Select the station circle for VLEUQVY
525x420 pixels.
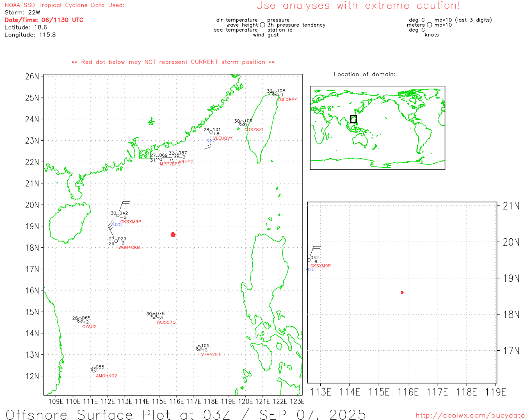click(x=211, y=132)
